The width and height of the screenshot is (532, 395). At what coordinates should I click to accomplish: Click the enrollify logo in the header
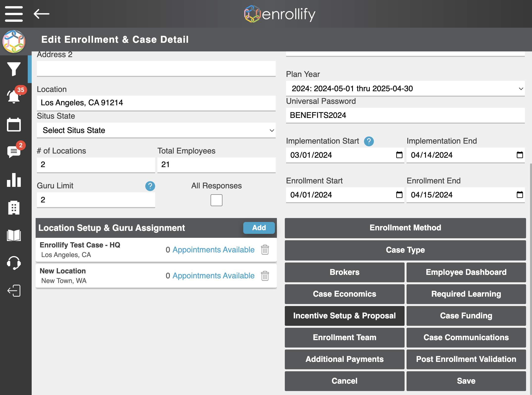[x=280, y=14]
